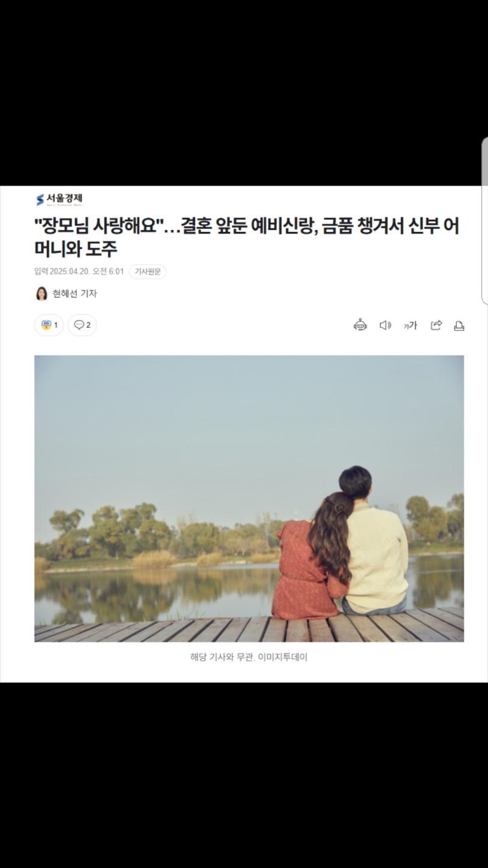
Task: Change font size with 가가 icon
Action: 411,325
